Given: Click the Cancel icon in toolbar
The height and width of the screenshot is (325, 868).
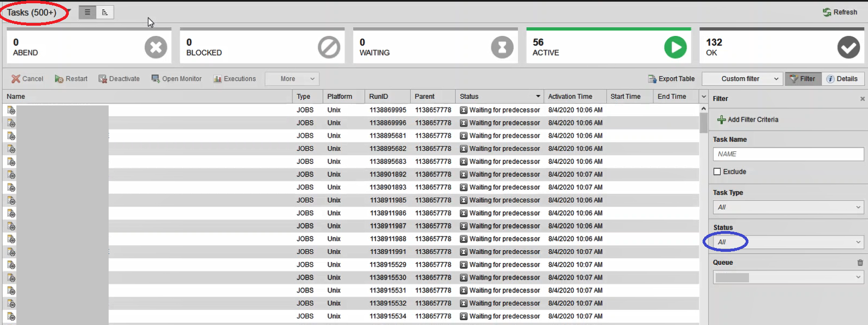Looking at the screenshot, I should 16,79.
